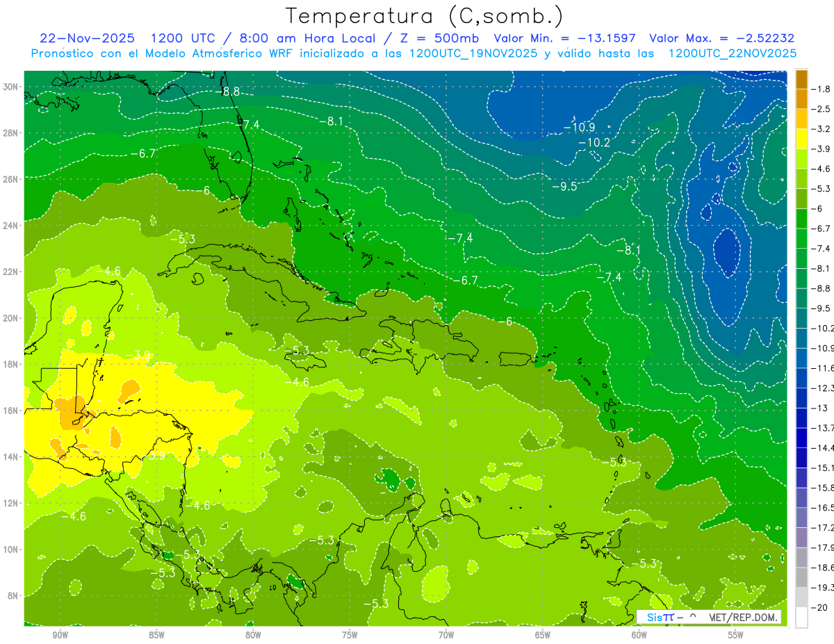Click the "65W" longitude axis label
This screenshot has width=834, height=644.
[543, 635]
